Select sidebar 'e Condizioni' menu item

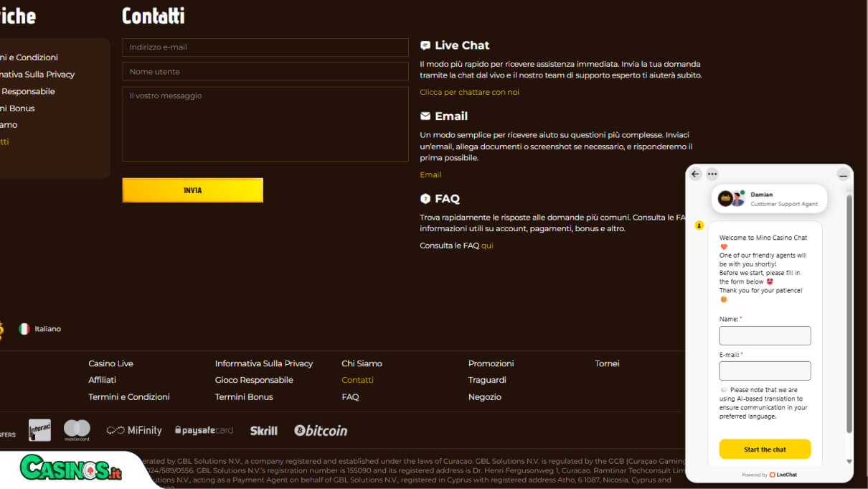point(29,57)
